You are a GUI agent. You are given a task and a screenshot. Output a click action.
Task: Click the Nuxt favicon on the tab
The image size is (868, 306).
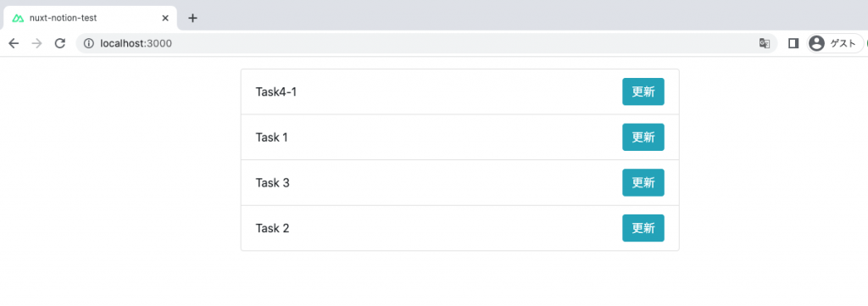19,19
